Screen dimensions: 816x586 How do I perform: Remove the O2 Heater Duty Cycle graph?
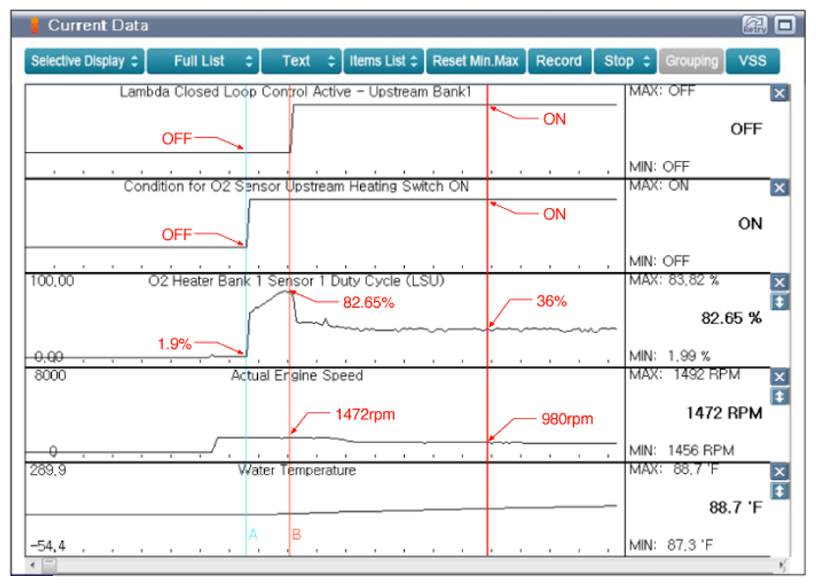780,282
